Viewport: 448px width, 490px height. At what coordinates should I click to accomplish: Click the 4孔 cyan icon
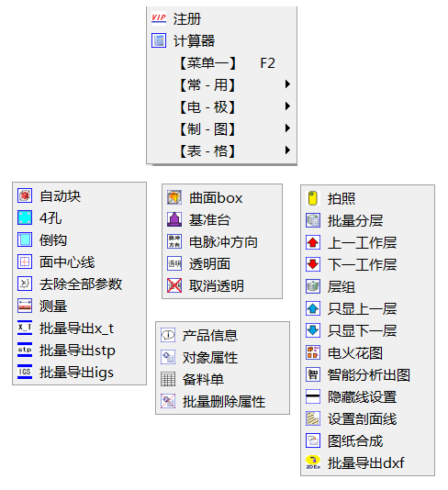pyautogui.click(x=25, y=217)
